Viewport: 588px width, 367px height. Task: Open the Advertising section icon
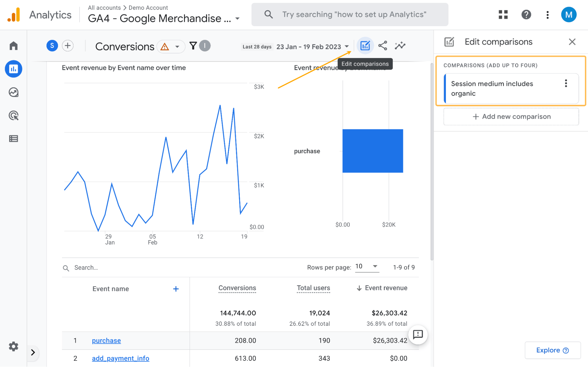coord(13,116)
